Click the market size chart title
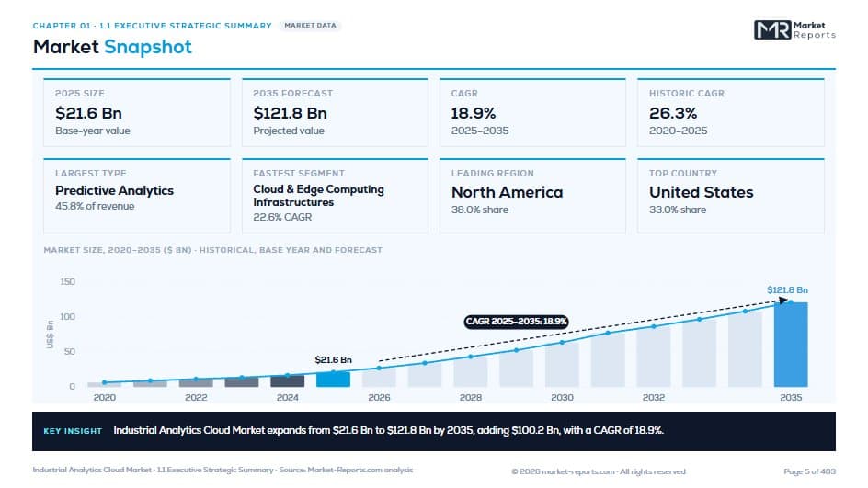 213,250
